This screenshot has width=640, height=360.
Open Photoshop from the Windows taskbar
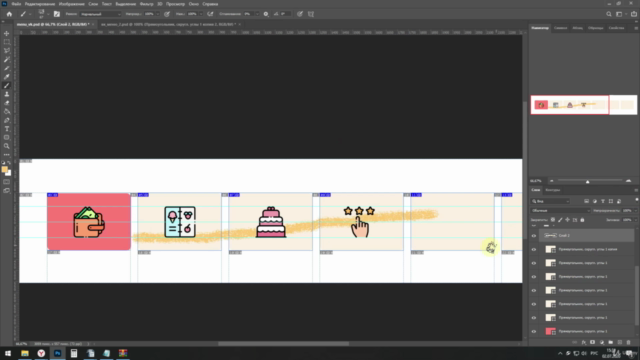click(58, 353)
